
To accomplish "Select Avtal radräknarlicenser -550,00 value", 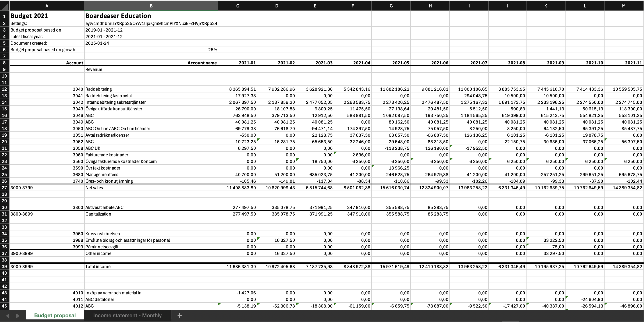I will pos(238,135).
